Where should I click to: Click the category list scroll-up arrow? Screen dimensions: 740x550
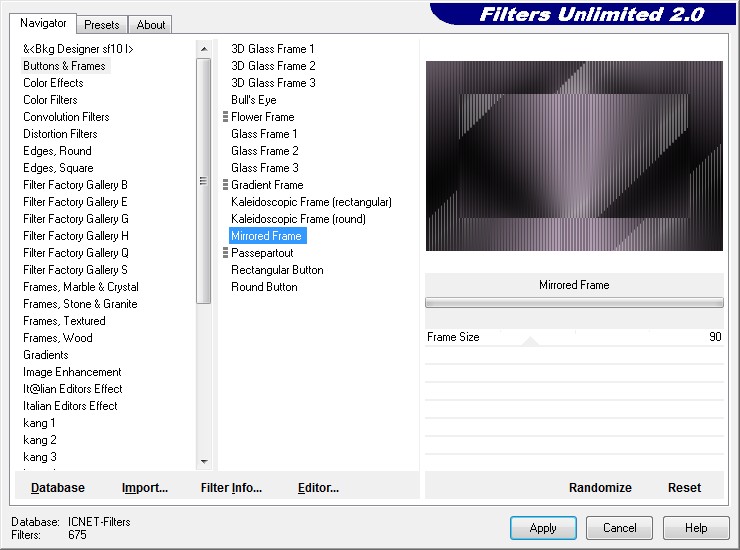204,49
